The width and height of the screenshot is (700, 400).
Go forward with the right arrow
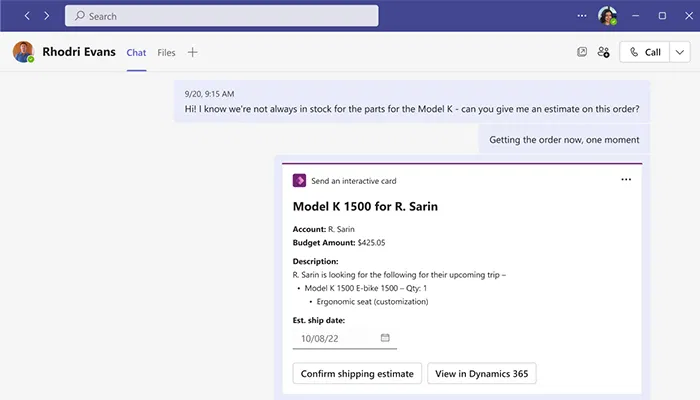[46, 16]
